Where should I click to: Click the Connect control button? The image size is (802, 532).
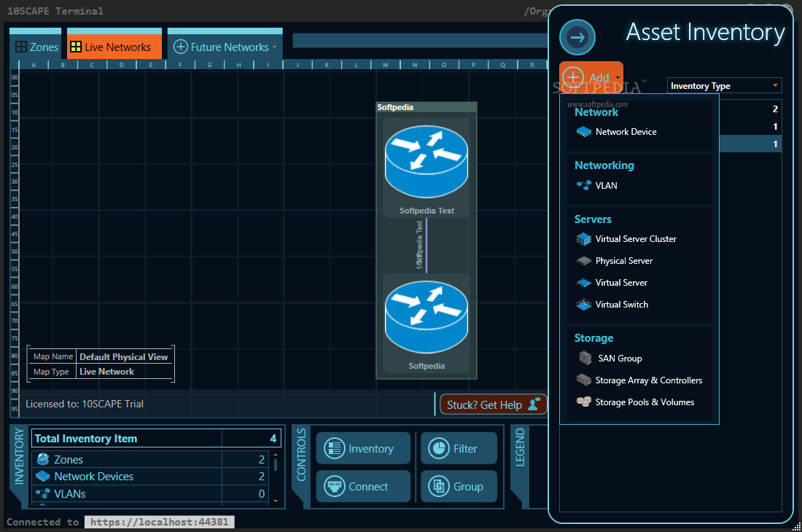363,487
